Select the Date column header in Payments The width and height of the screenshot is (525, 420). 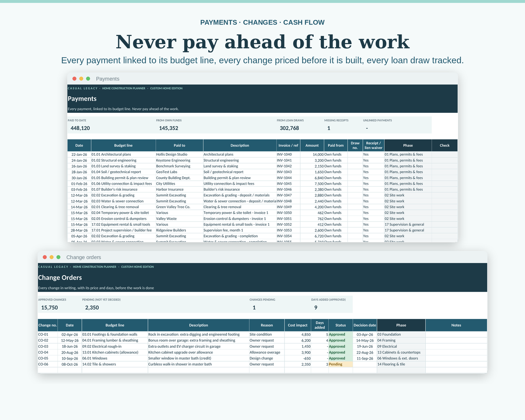(x=79, y=145)
